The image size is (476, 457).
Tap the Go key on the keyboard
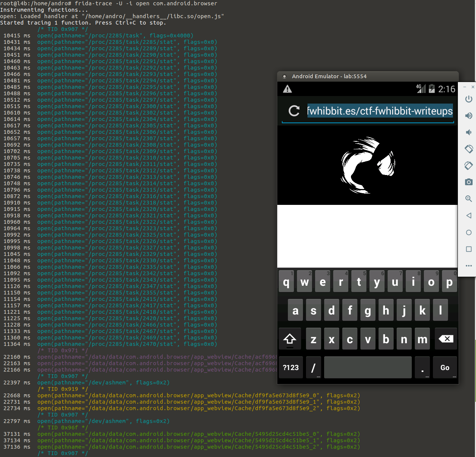pos(445,367)
